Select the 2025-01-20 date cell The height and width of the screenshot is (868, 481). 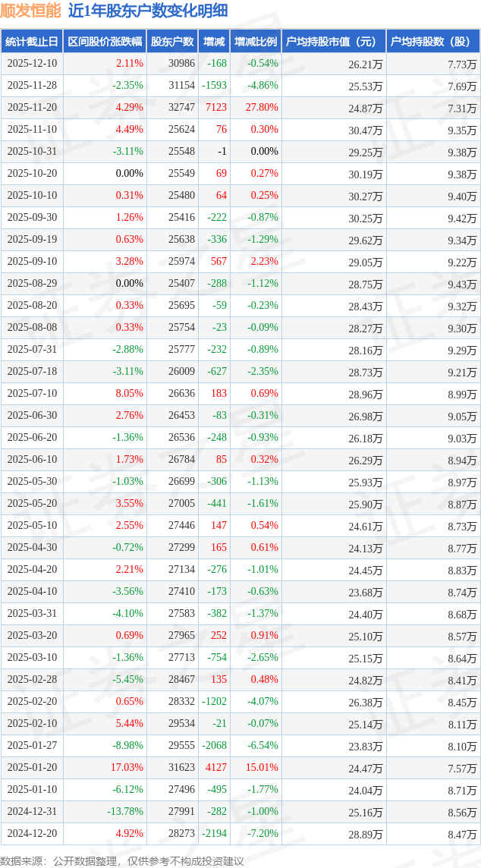[32, 767]
